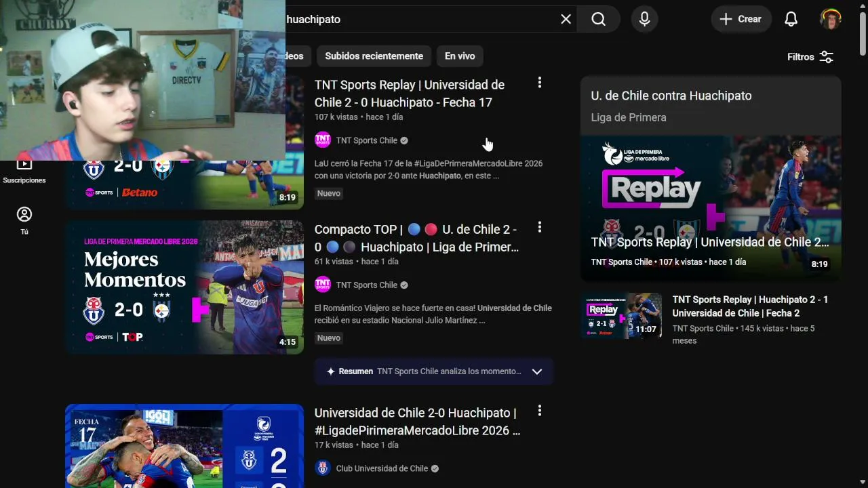Play the large Replay 2-0 card thumbnail
This screenshot has width=868, height=488.
(711, 208)
